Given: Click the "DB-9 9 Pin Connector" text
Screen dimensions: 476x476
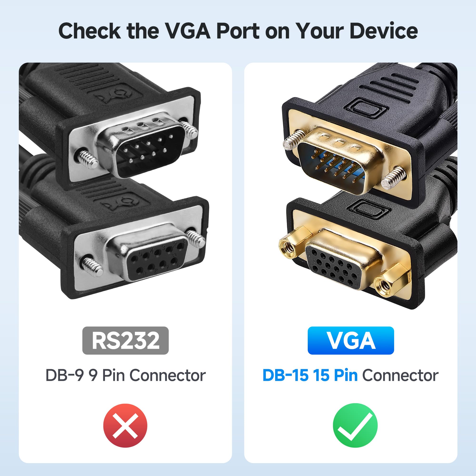Looking at the screenshot, I should click(126, 375).
